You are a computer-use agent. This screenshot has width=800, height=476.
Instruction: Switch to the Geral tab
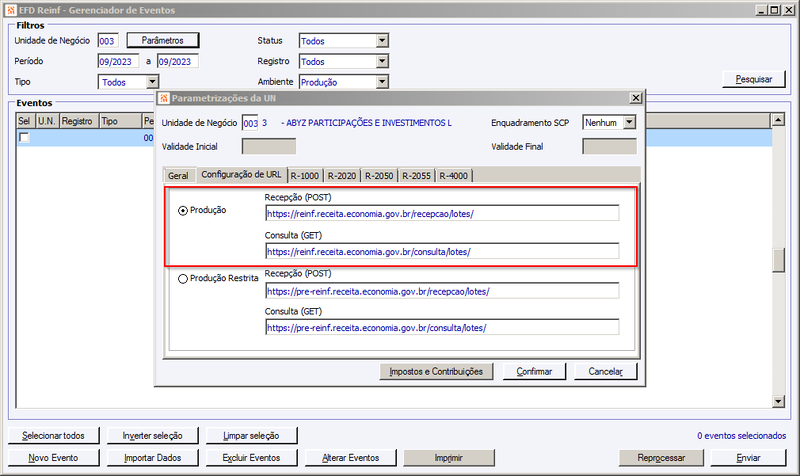[x=178, y=176]
